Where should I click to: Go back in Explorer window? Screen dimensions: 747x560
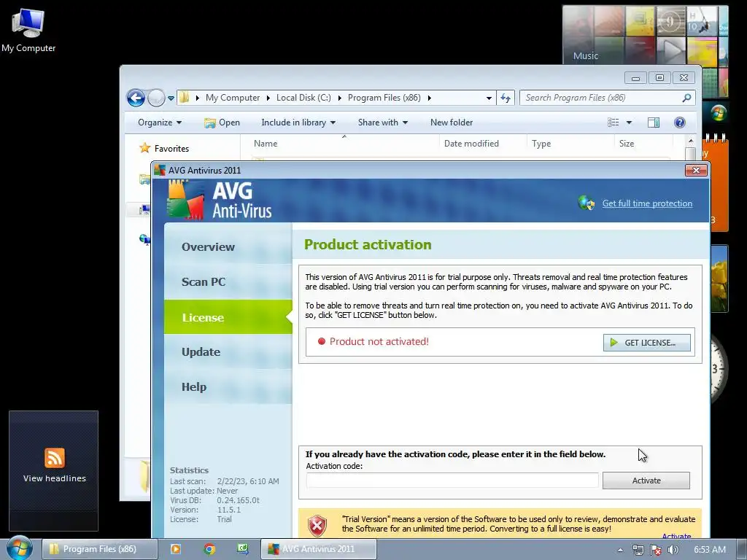136,98
